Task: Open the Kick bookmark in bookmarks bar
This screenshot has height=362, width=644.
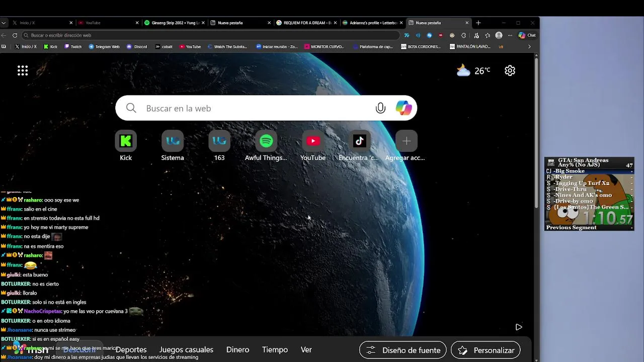Action: point(50,47)
